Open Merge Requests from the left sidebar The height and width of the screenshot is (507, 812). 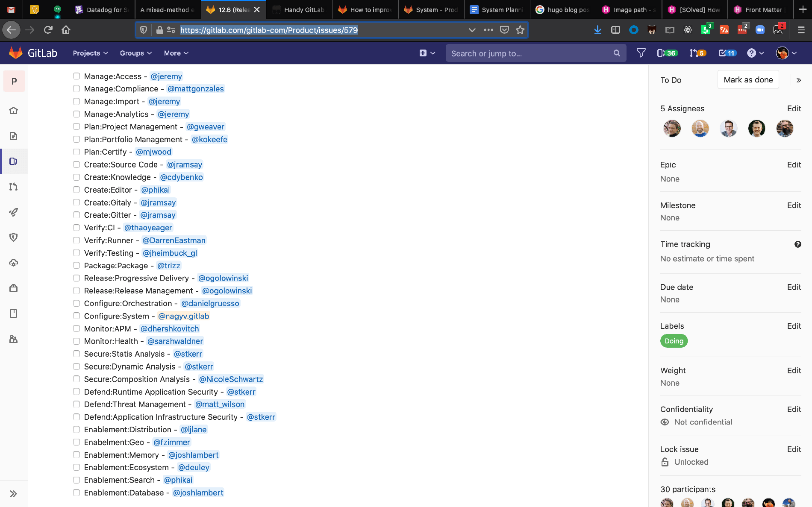tap(13, 187)
